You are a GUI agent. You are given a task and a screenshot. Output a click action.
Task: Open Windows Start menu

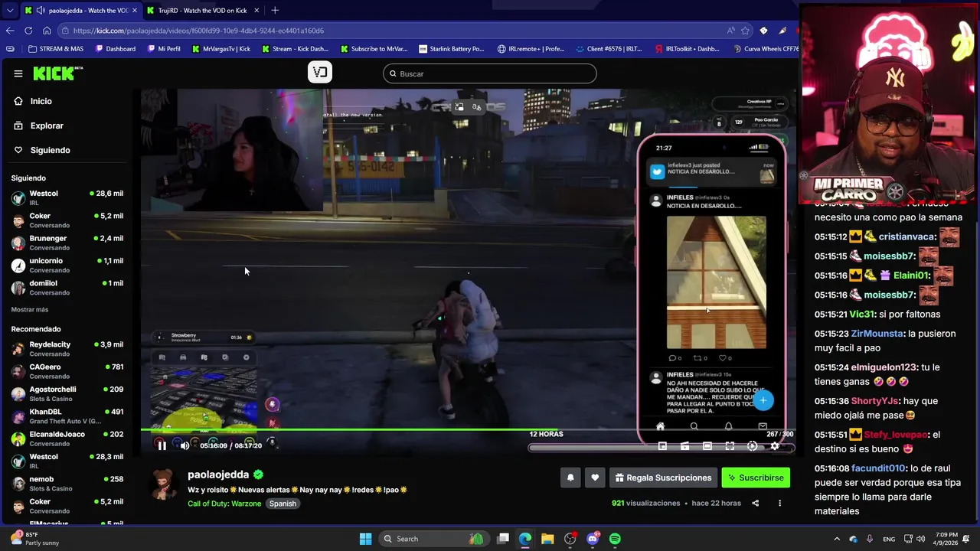[x=365, y=539]
